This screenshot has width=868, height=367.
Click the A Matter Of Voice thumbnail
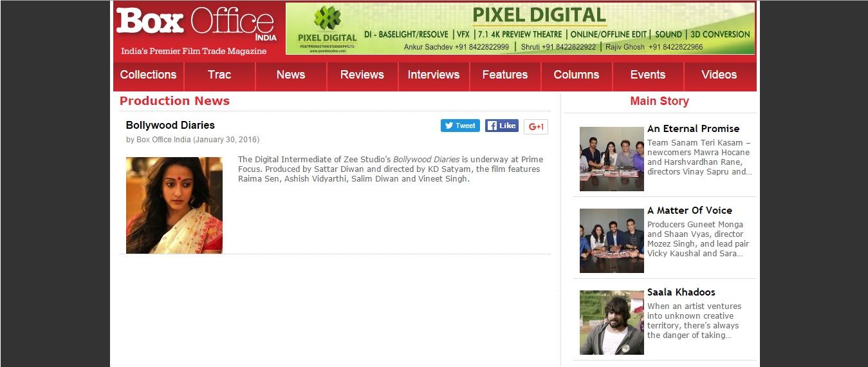[611, 241]
